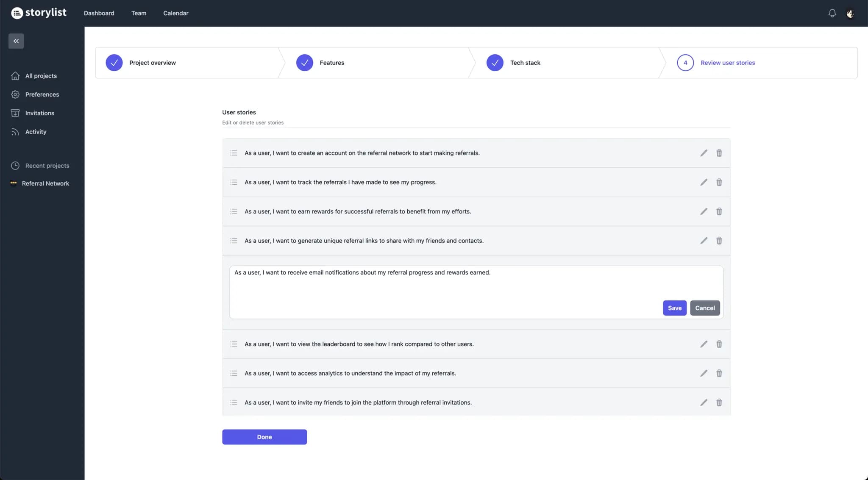Open notifications via the bell icon
The height and width of the screenshot is (480, 868).
832,13
